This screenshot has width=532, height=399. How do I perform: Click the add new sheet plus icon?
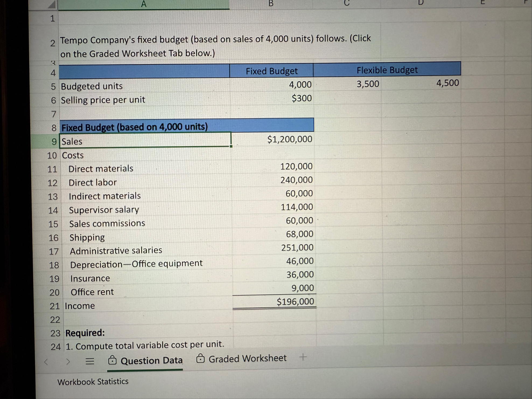coord(303,357)
